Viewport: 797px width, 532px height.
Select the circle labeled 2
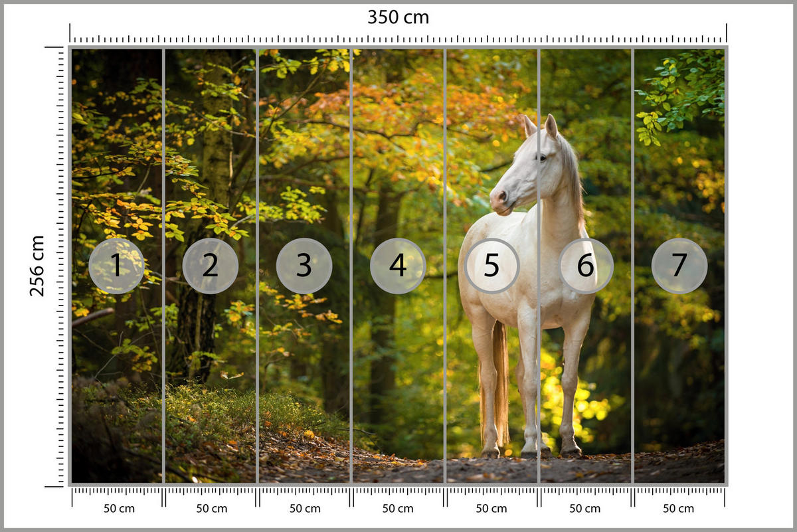210,266
